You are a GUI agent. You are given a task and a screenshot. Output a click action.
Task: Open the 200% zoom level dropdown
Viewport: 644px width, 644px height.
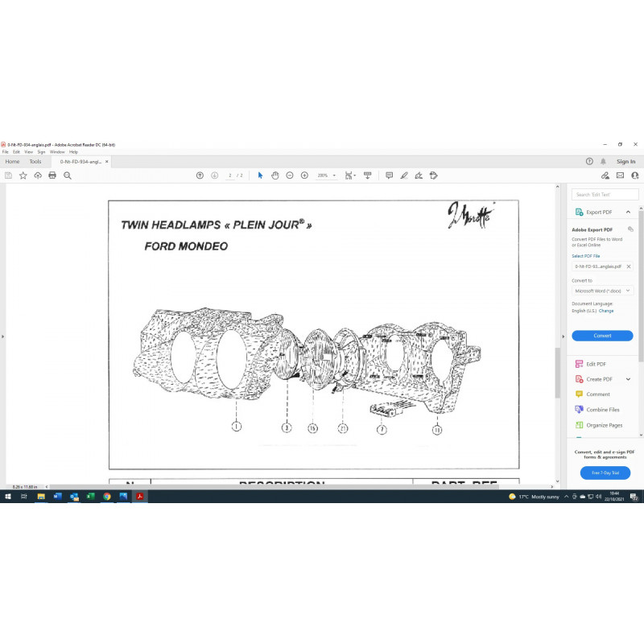(x=326, y=175)
